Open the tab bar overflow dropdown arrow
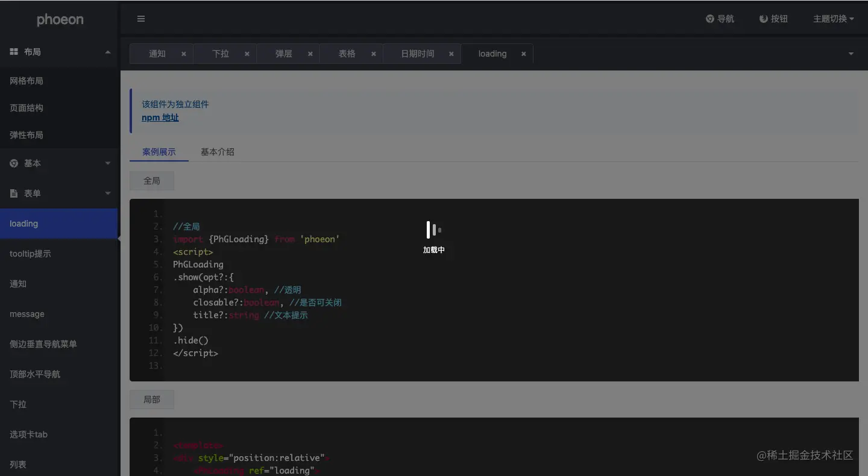The image size is (868, 476). pyautogui.click(x=851, y=54)
